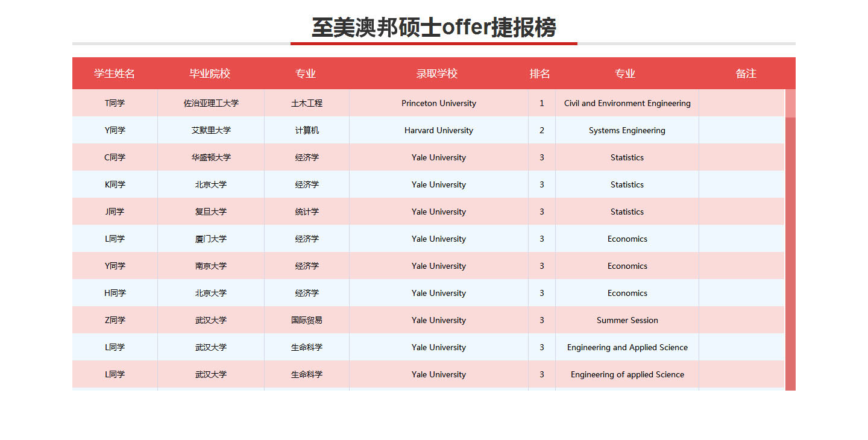Viewport: 868px width, 440px height.
Task: Select the Summer Session cell
Action: tap(627, 320)
